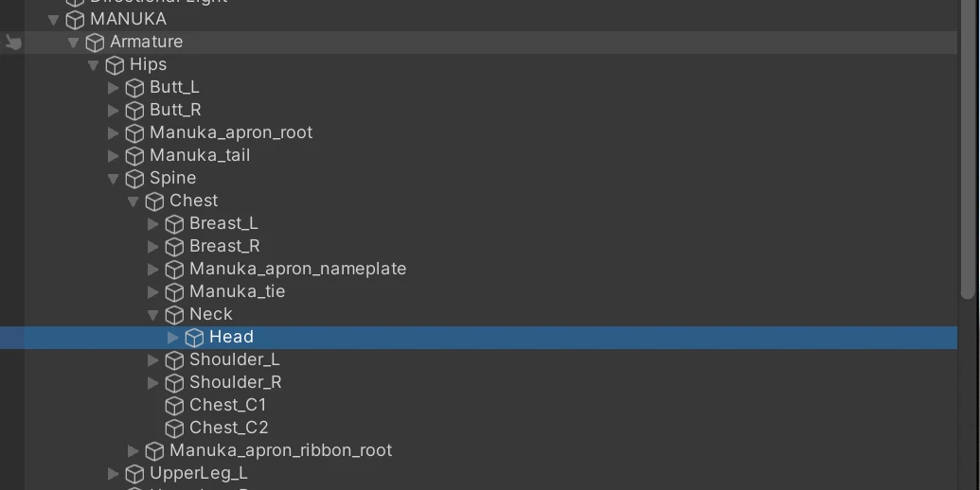Collapse the Neck foldout arrow

[x=153, y=315]
